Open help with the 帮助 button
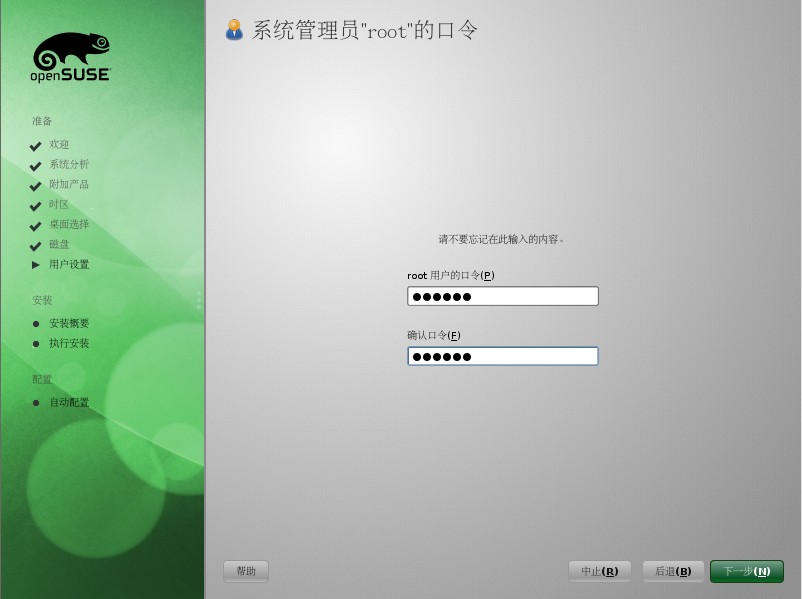This screenshot has height=599, width=802. [246, 571]
